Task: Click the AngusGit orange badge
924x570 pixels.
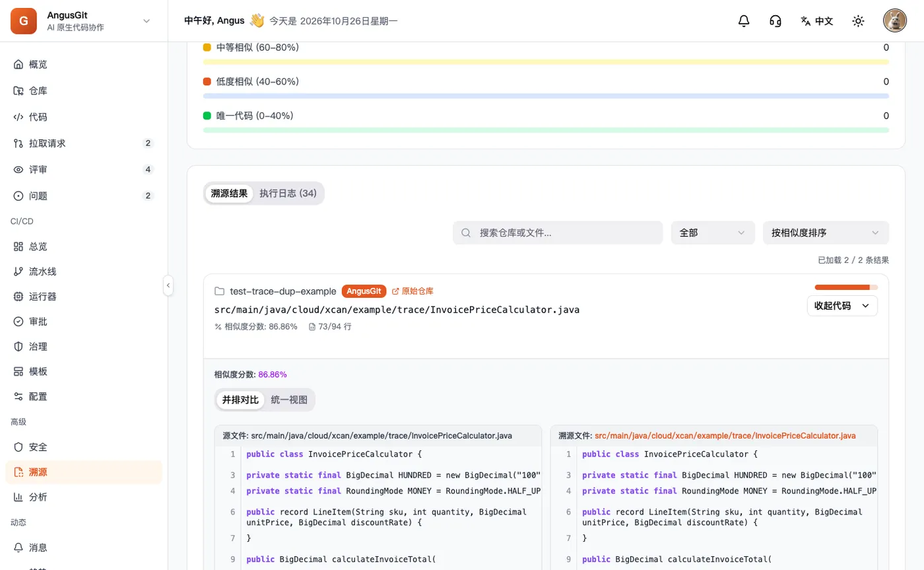Action: (x=364, y=291)
